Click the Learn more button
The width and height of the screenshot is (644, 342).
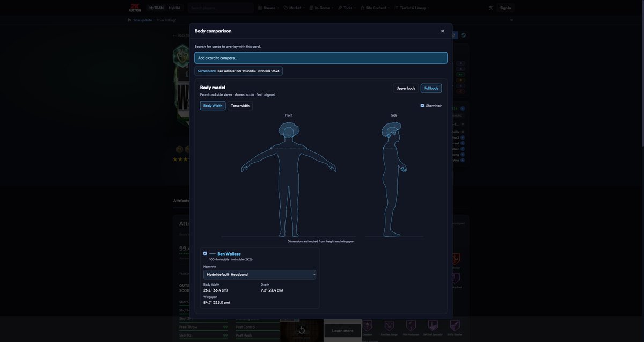342,331
